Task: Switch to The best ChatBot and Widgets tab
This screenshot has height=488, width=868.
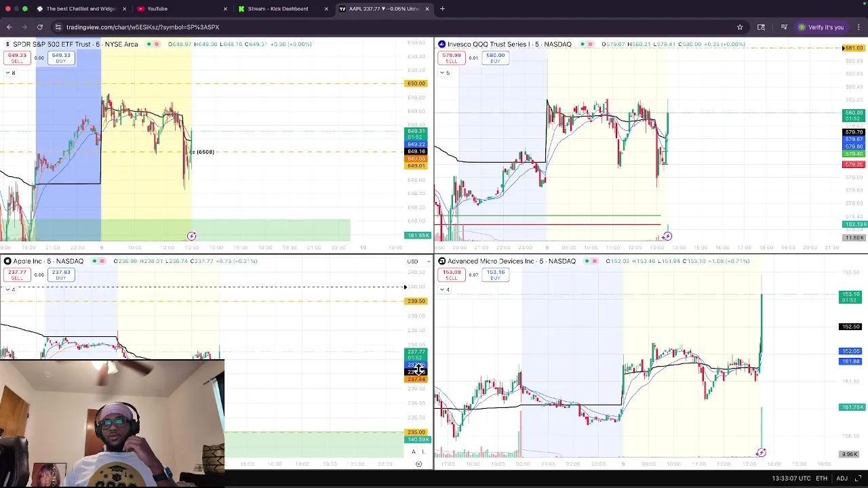Action: click(x=80, y=9)
